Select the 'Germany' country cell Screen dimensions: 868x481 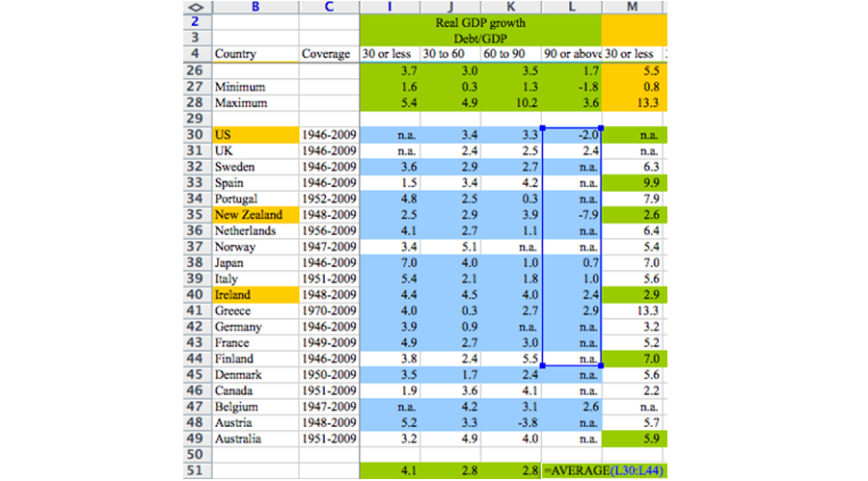[x=256, y=327]
